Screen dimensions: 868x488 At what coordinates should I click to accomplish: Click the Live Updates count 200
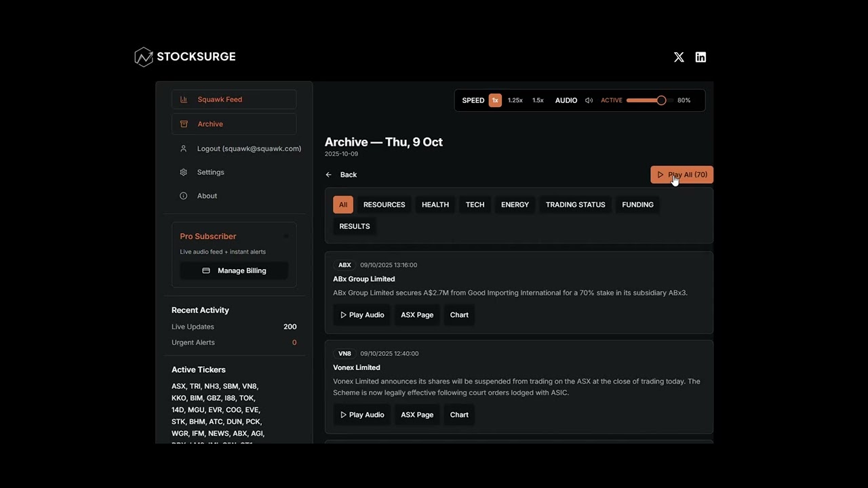(290, 327)
